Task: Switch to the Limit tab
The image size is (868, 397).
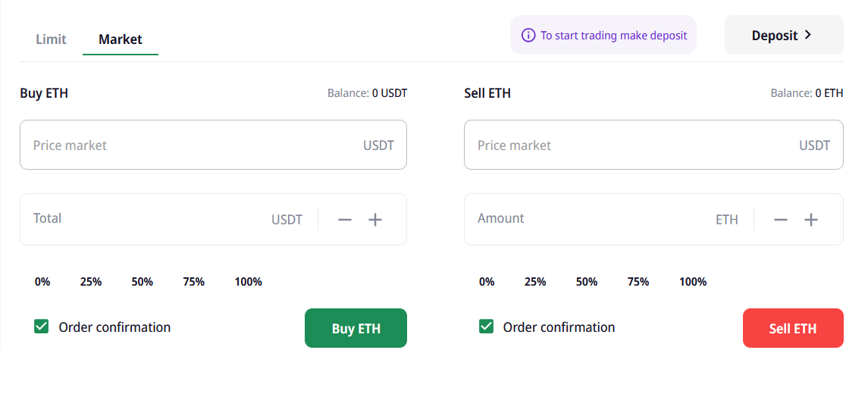Action: tap(51, 39)
